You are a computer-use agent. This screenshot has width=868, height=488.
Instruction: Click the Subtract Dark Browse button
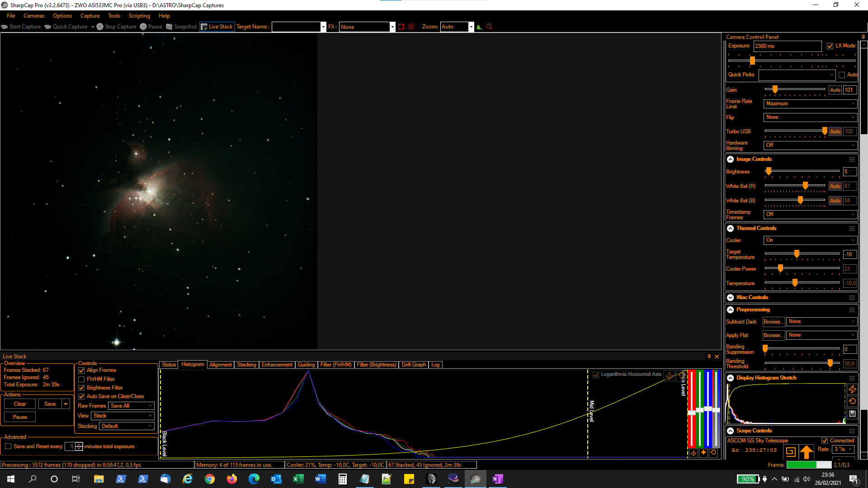[773, 322]
